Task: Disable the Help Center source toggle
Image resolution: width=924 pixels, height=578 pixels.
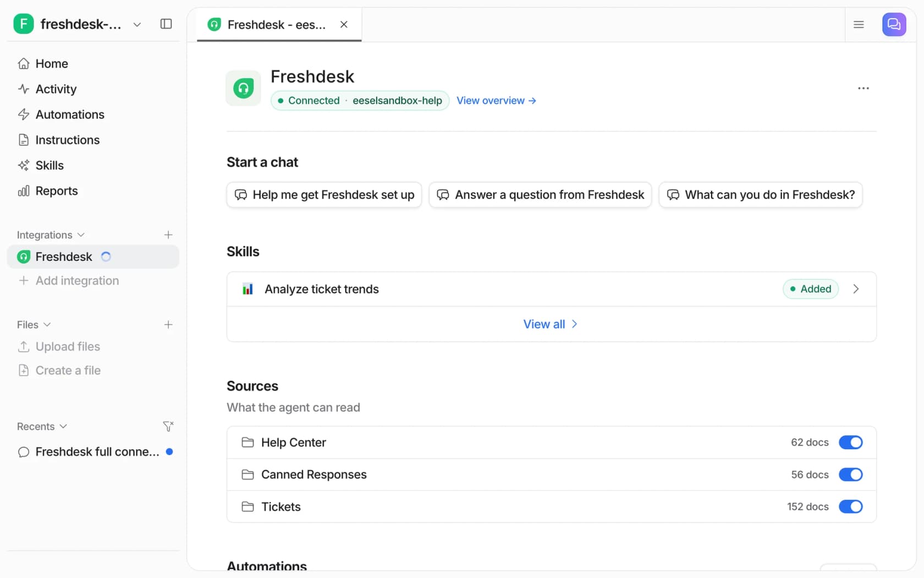Action: click(x=850, y=443)
